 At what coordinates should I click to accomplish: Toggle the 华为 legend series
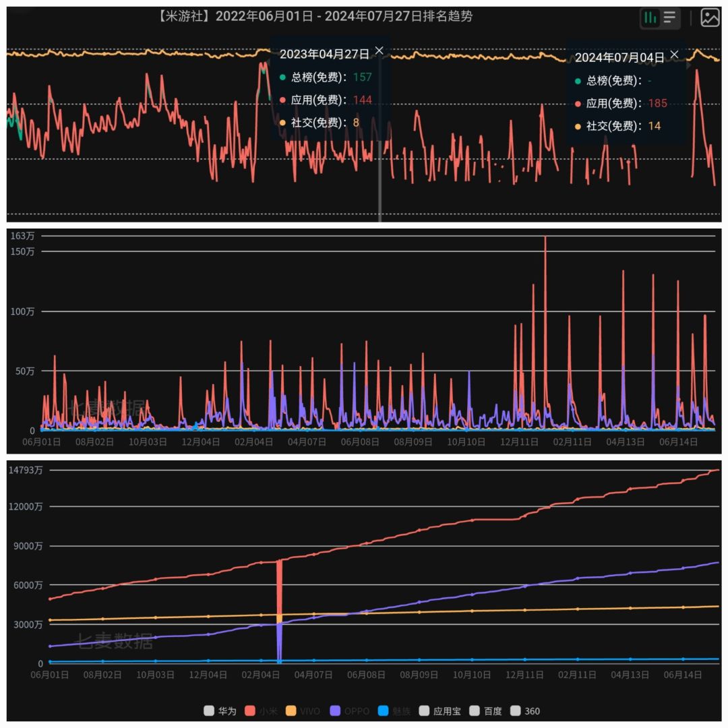click(x=220, y=711)
